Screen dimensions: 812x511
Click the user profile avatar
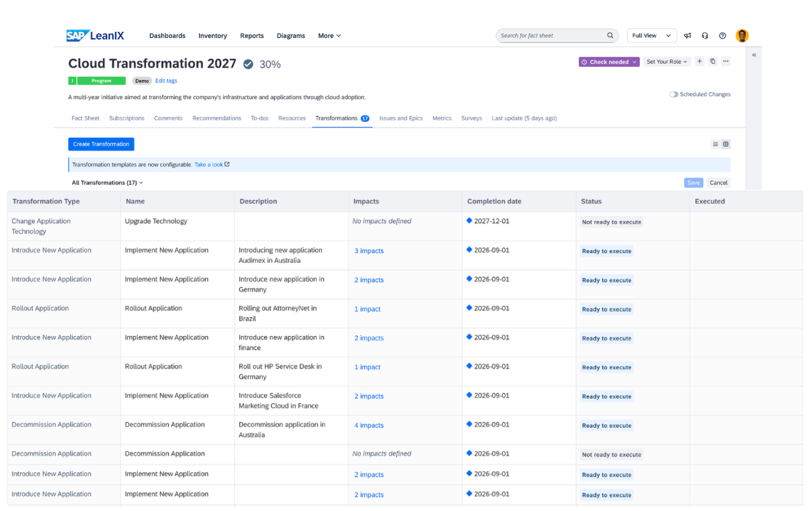742,36
